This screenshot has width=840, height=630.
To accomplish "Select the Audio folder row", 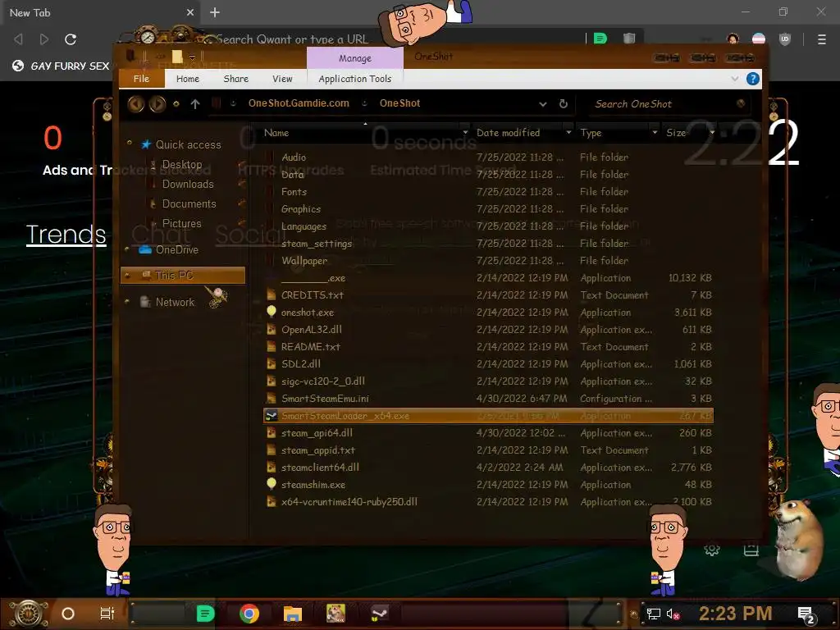I will (x=488, y=157).
